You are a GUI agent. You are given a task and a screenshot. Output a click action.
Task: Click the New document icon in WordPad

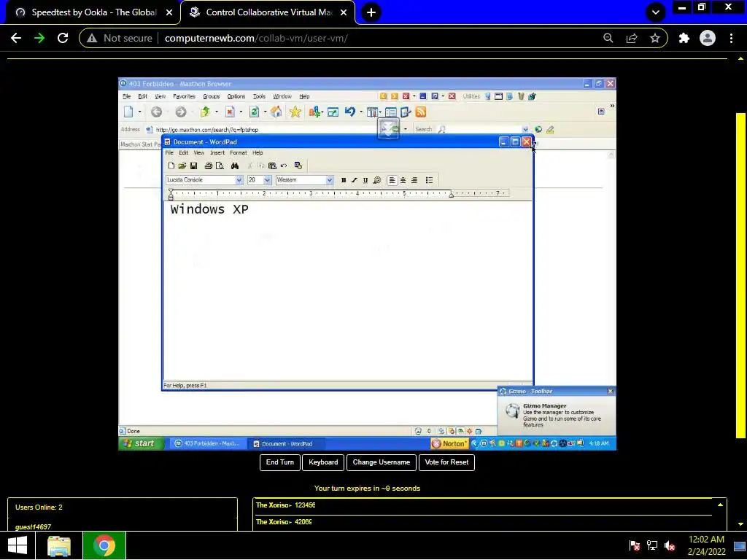[x=171, y=166]
